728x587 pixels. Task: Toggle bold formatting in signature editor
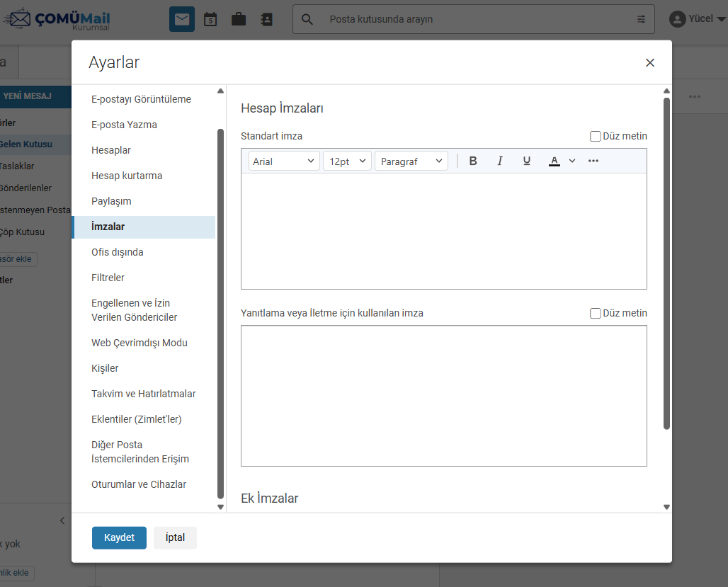473,161
